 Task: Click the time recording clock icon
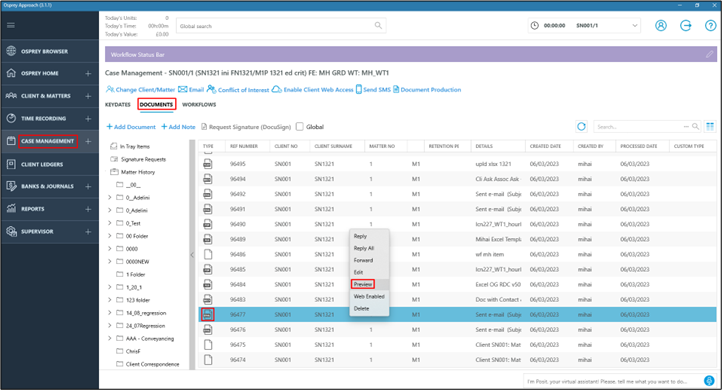(x=535, y=25)
